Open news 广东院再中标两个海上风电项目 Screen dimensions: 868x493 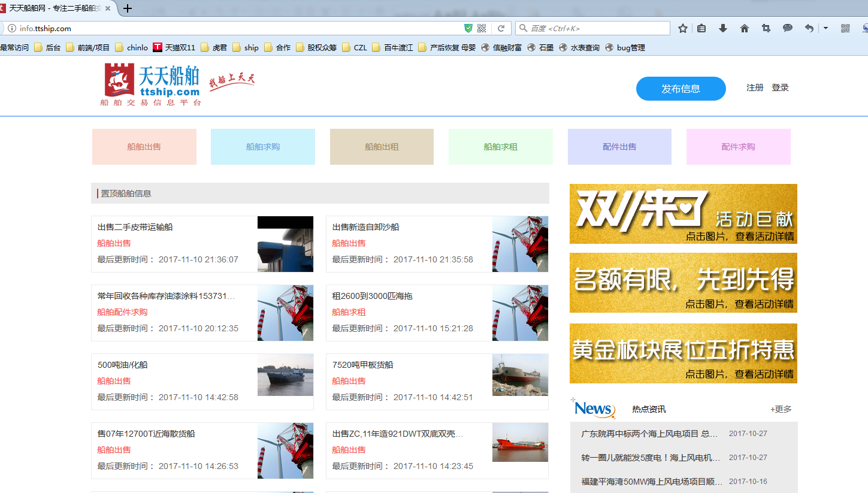click(649, 434)
